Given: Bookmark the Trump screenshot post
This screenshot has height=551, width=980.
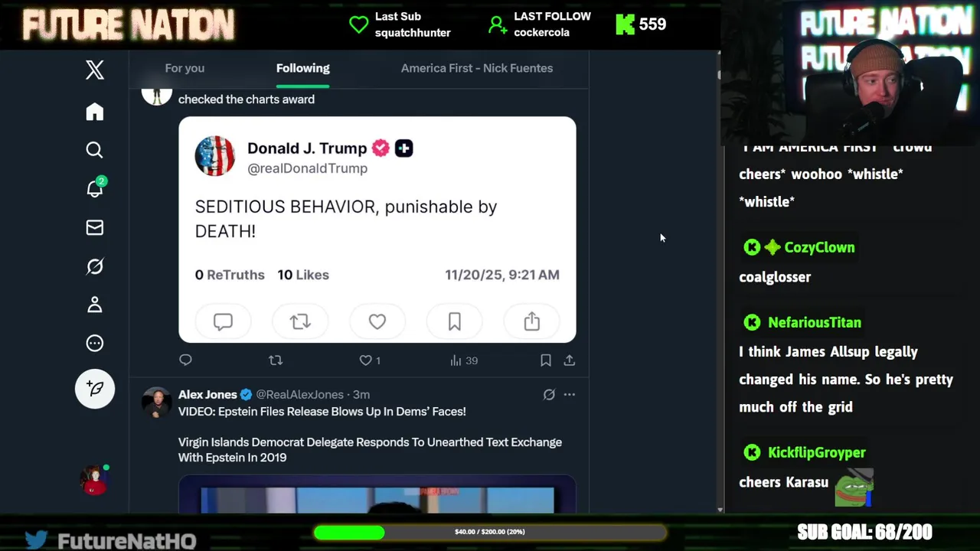Looking at the screenshot, I should [546, 360].
